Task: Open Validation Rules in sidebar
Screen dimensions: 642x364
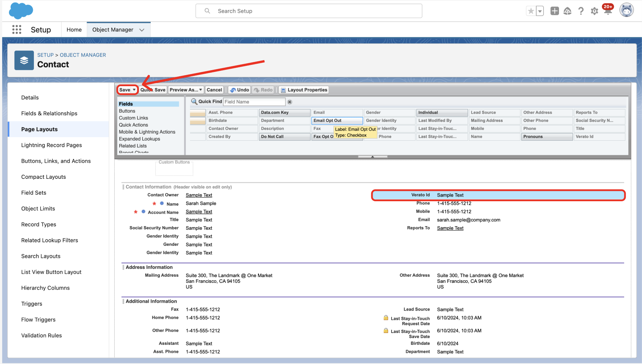Action: pyautogui.click(x=41, y=335)
